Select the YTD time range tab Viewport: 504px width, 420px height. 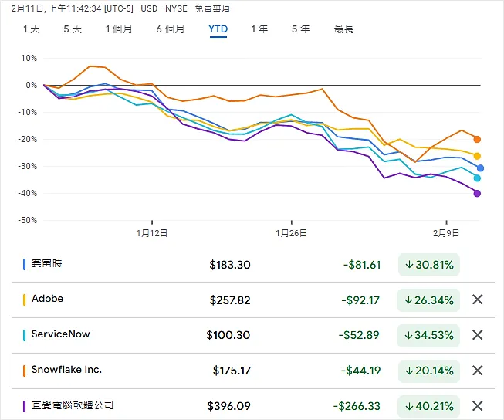pyautogui.click(x=218, y=29)
